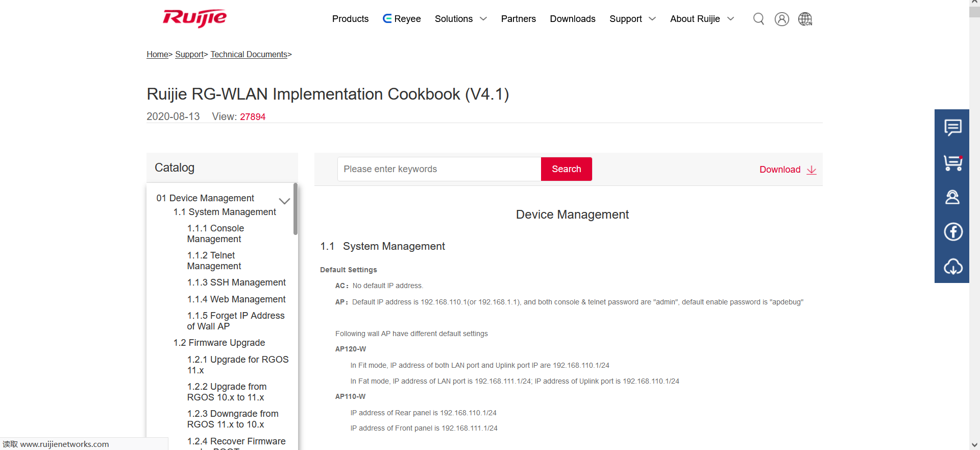Viewport: 980px width, 450px height.
Task: Open 1.2.4 Recover Firmware section
Action: 236,443
